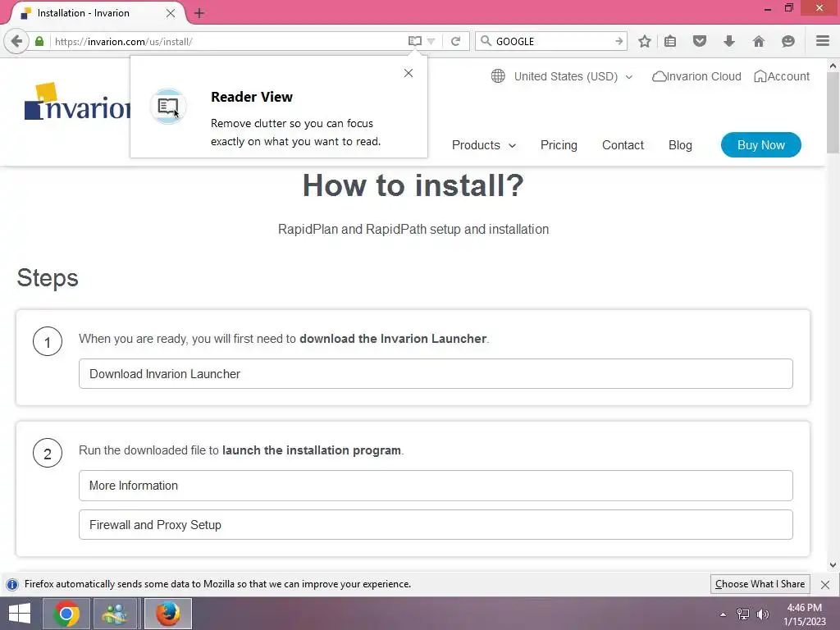Open the Firefox hamburger menu

[823, 41]
